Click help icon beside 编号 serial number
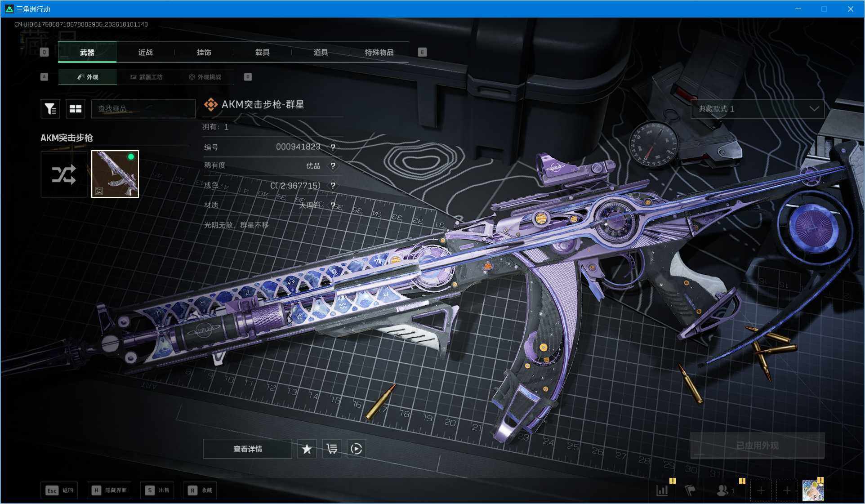This screenshot has height=504, width=865. click(x=333, y=147)
